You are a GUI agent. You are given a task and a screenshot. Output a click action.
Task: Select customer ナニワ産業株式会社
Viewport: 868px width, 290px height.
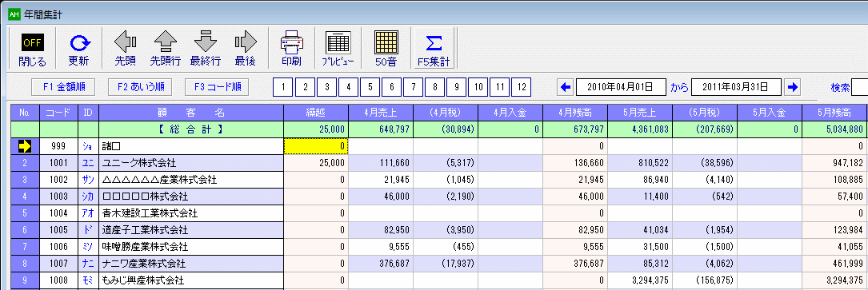point(191,264)
